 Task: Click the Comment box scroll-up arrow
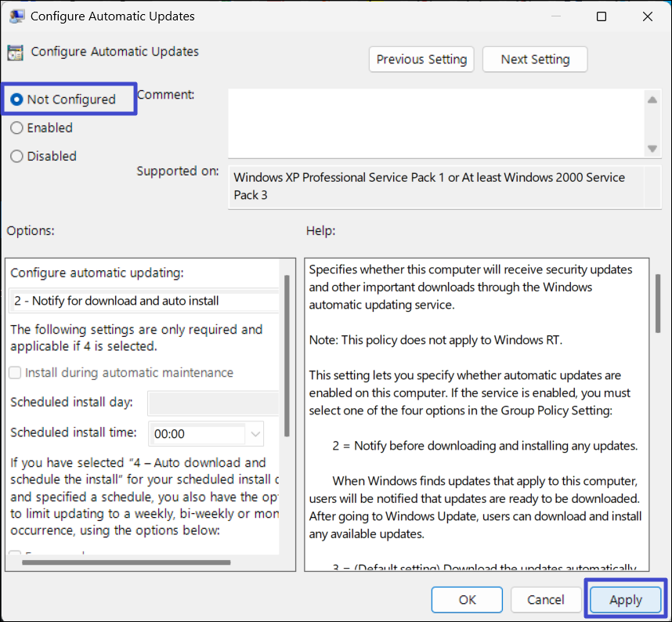[x=652, y=99]
